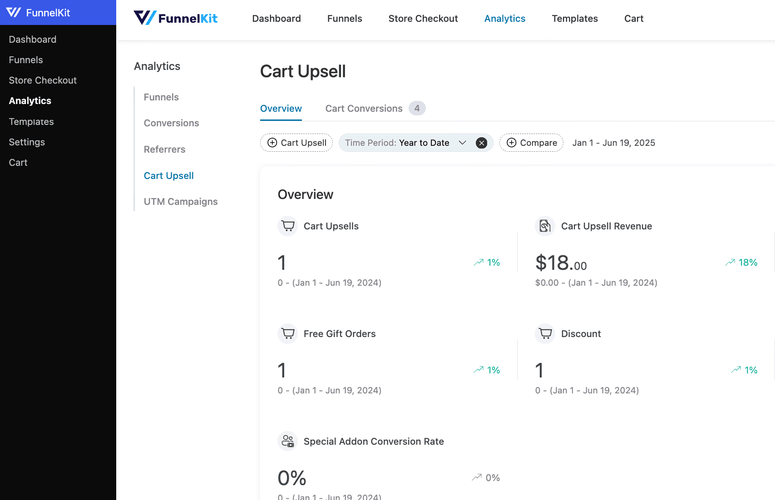Open UTM Campaigns in the Analytics submenu
Image resolution: width=775 pixels, height=500 pixels.
click(x=180, y=202)
